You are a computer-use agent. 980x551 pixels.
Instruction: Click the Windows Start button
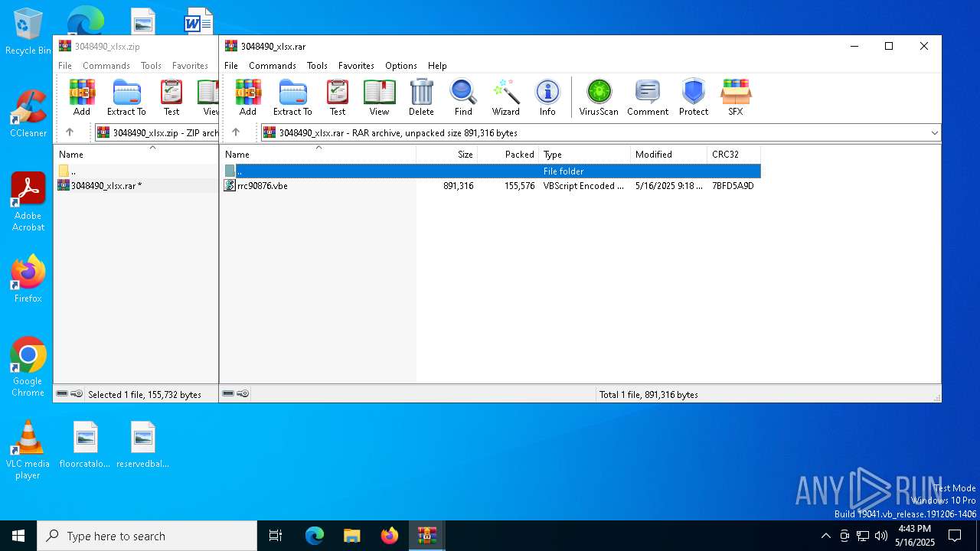(18, 536)
